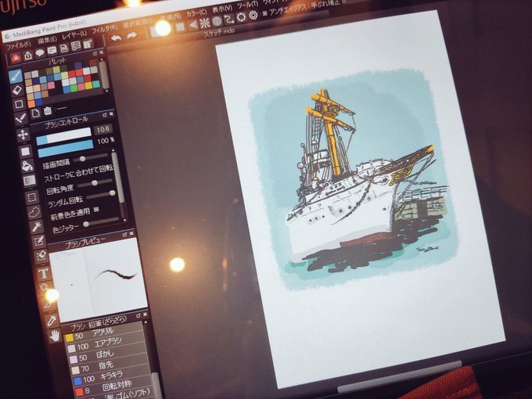Click the red cloud close icon
Screen dimensions: 532x399
pos(16,58)
